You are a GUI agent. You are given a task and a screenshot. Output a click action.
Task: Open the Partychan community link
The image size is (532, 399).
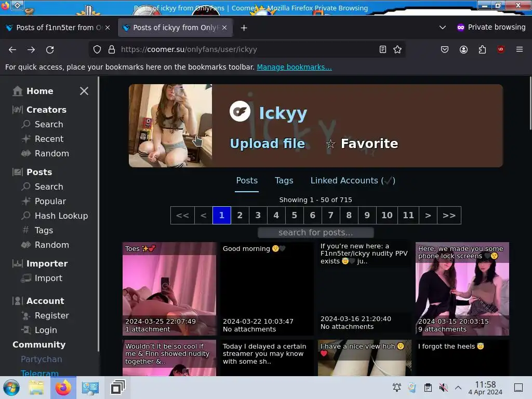click(x=42, y=359)
